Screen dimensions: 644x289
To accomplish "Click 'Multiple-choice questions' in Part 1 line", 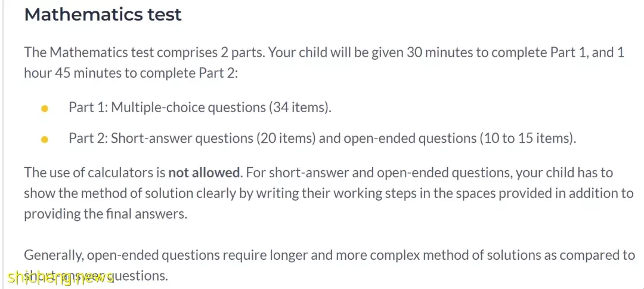I will [x=188, y=107].
